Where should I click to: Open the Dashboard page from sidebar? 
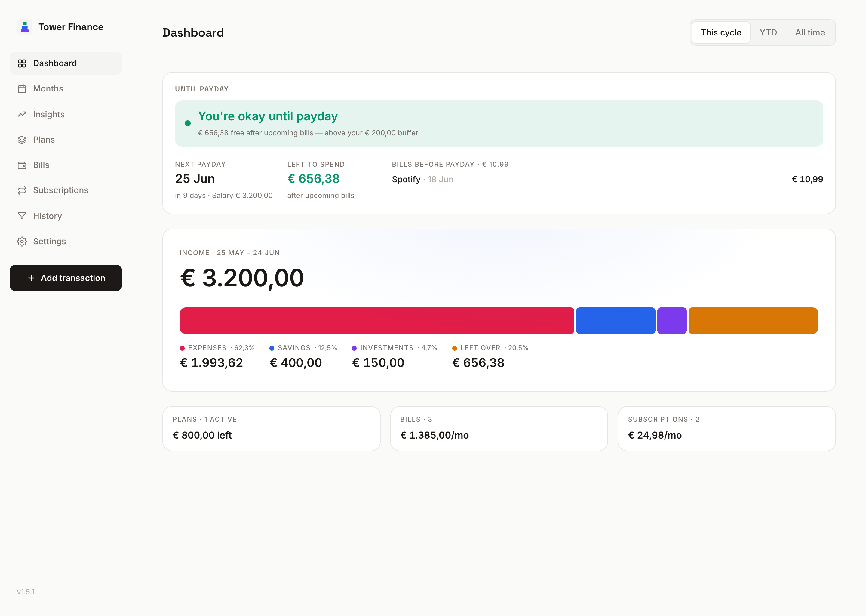pos(66,63)
